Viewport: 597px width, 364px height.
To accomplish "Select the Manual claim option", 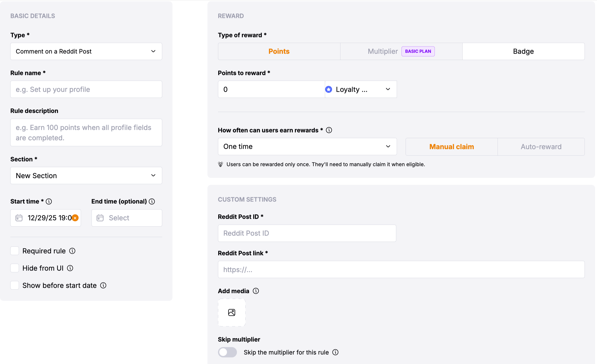I will coord(451,147).
